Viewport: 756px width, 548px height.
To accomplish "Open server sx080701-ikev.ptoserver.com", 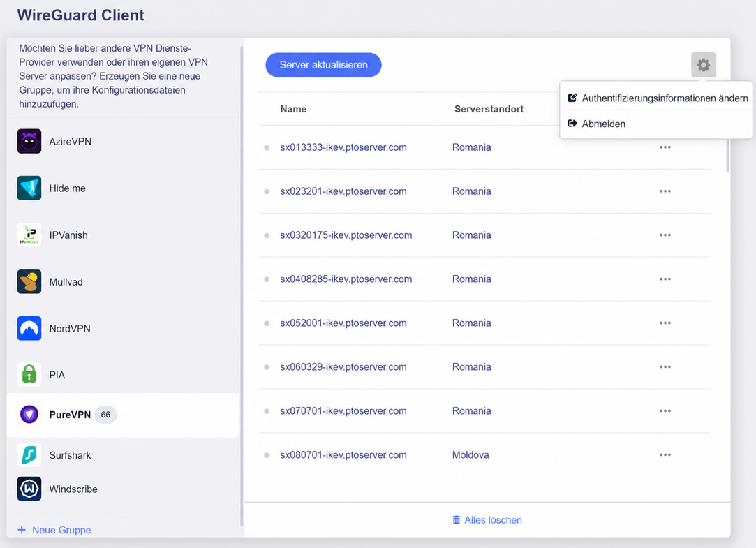I will (343, 454).
